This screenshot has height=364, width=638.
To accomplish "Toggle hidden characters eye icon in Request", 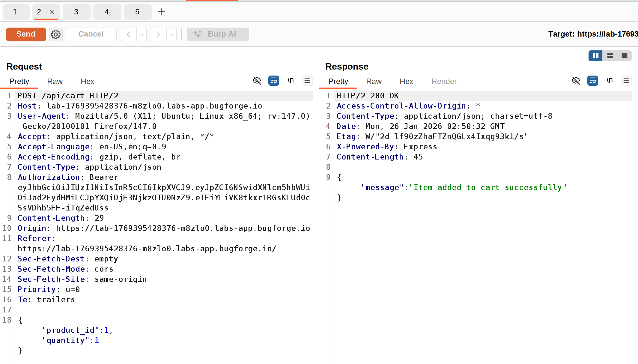I will point(257,81).
